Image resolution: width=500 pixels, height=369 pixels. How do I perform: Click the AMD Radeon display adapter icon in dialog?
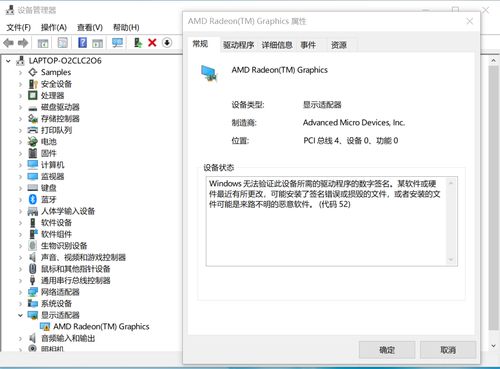209,74
